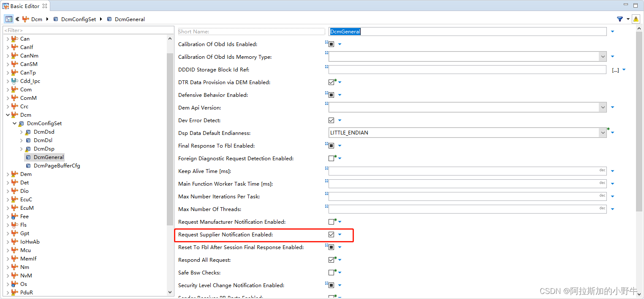Click the tree Filter input field
The width and height of the screenshot is (644, 299).
[88, 30]
